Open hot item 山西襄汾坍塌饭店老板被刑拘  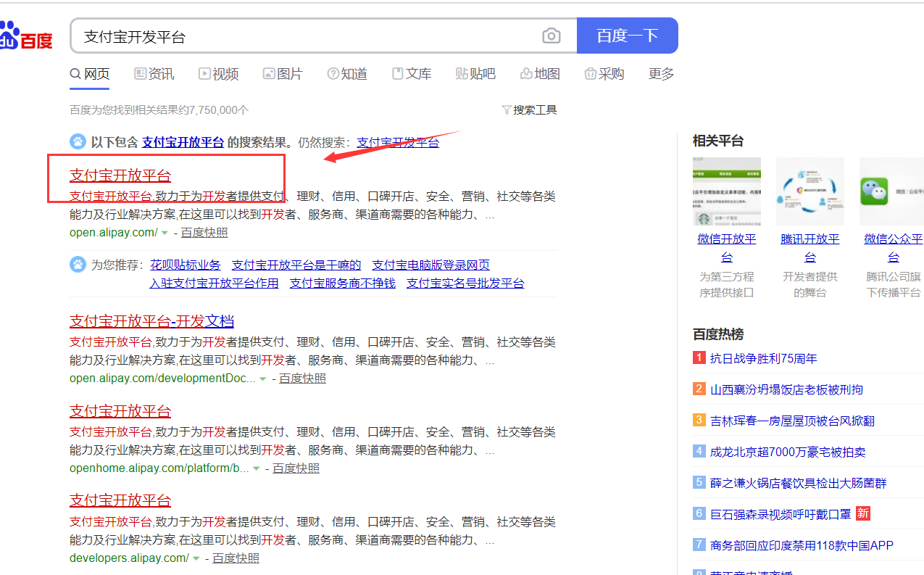tap(787, 389)
